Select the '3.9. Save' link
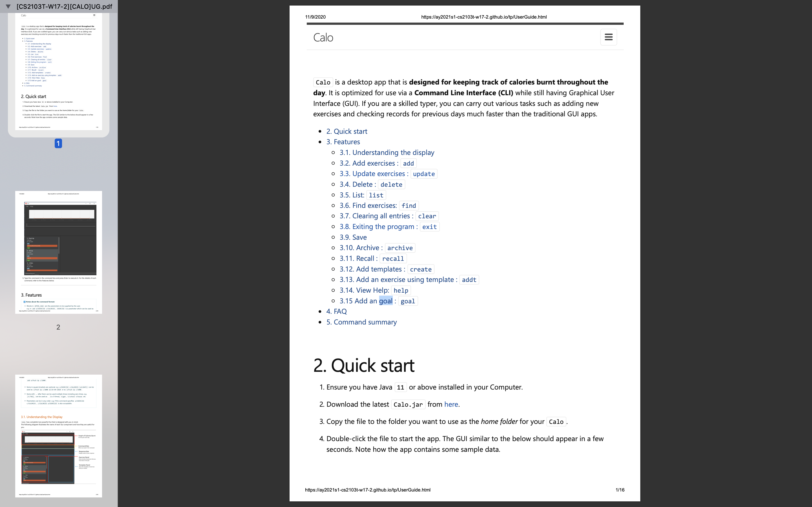Screen dimensions: 812x507 coord(353,237)
